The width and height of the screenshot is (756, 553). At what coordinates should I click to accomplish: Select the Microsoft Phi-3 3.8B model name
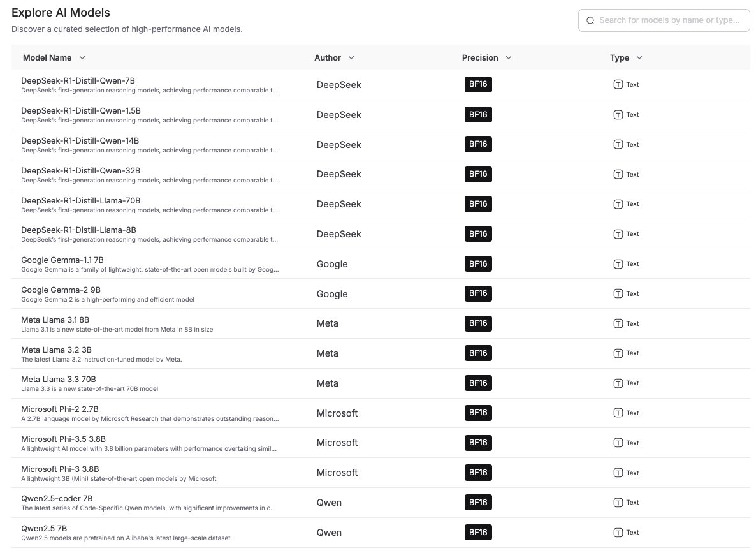click(x=60, y=469)
